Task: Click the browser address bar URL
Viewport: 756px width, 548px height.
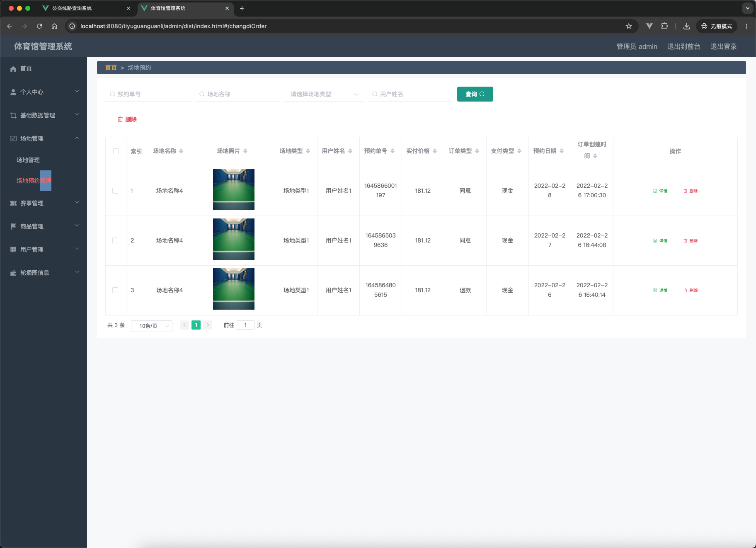Action: coord(173,26)
